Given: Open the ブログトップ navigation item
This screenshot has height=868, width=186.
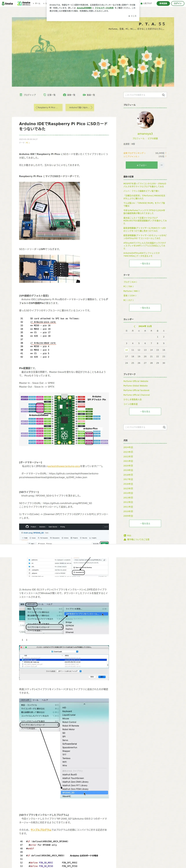Looking at the screenshot, I should [28, 95].
